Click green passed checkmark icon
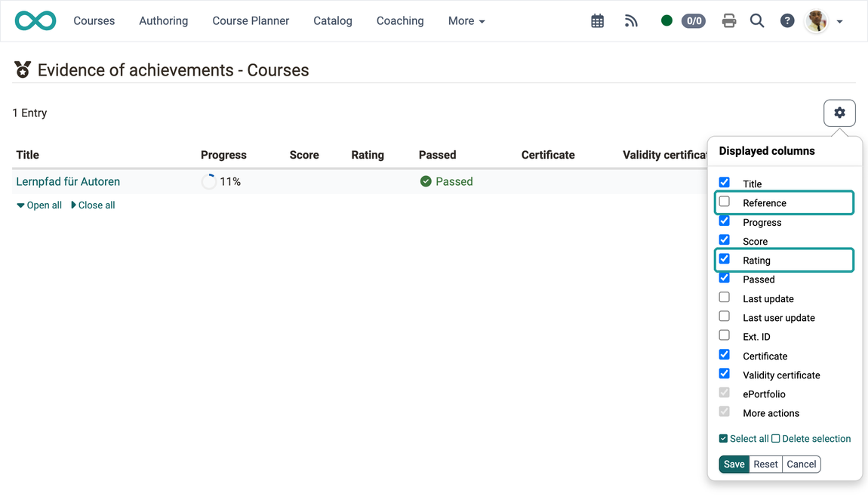 (x=426, y=181)
